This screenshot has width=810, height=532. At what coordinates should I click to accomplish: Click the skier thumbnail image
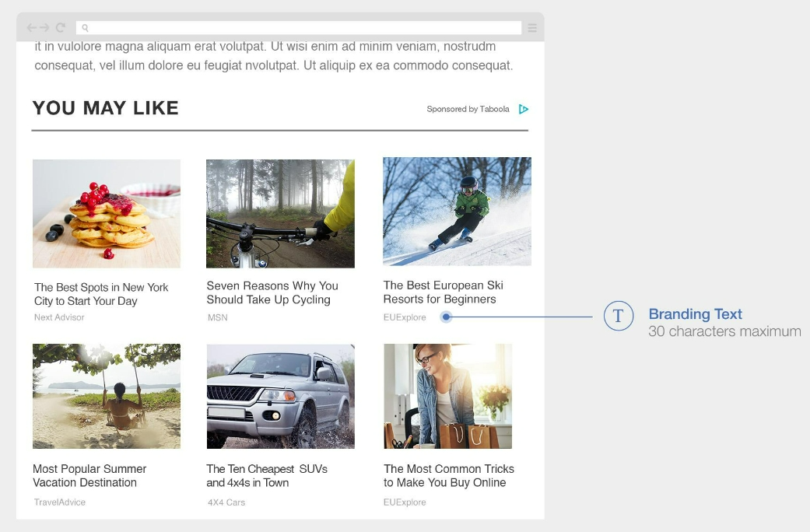click(457, 212)
